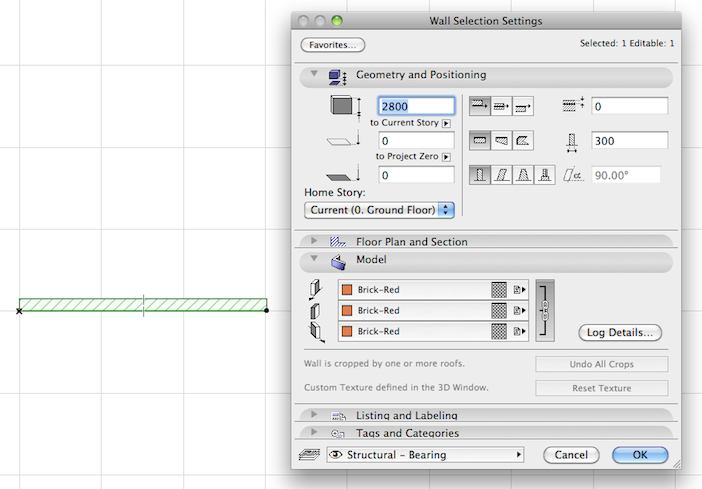Click the 'Wall is cropped by one or more roofs.' text
The width and height of the screenshot is (702, 489).
[384, 363]
